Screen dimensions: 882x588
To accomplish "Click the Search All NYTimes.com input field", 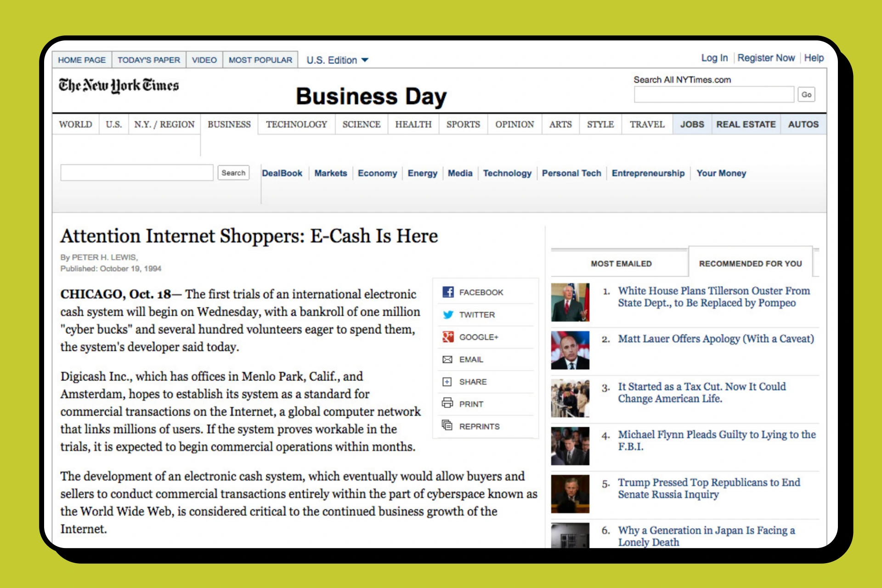I will [x=713, y=95].
